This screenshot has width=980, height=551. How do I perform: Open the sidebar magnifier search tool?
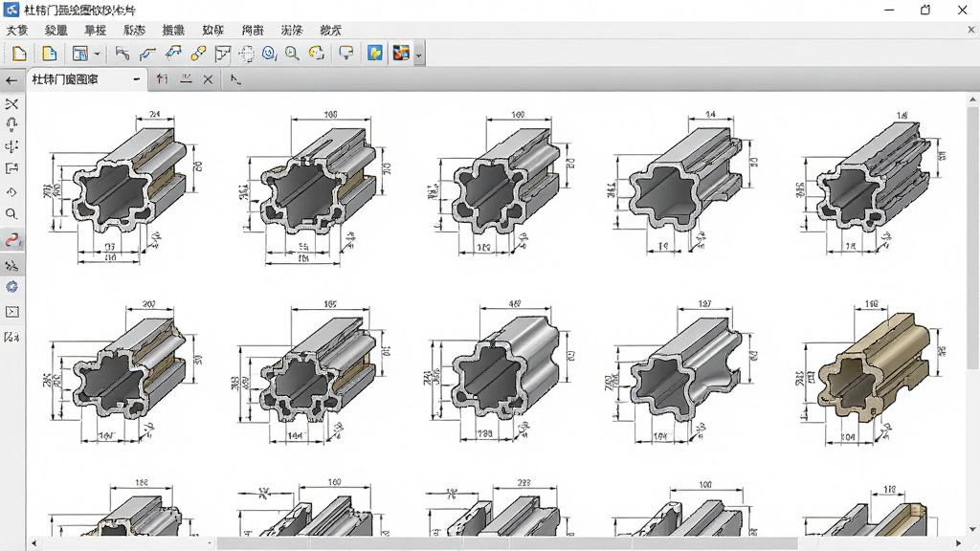point(11,214)
